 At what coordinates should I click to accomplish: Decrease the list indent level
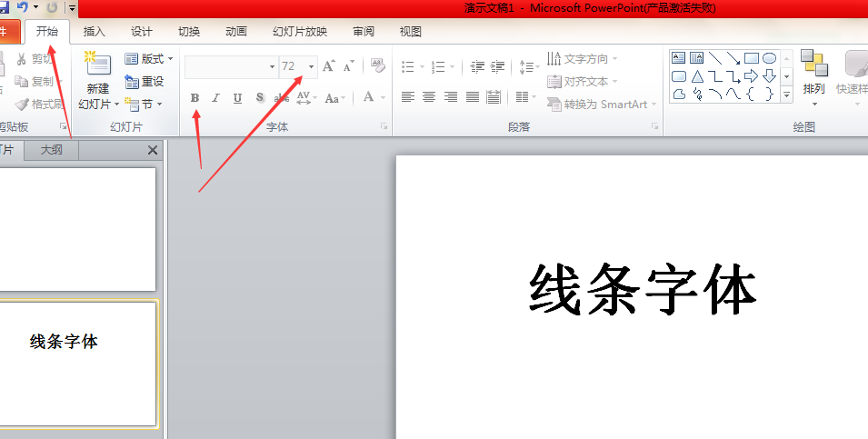(x=477, y=67)
